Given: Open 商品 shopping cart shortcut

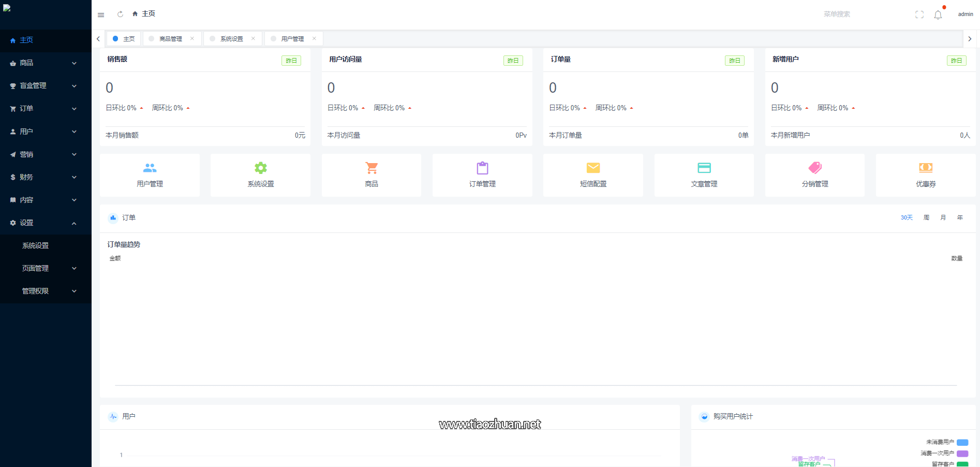Looking at the screenshot, I should tap(371, 168).
